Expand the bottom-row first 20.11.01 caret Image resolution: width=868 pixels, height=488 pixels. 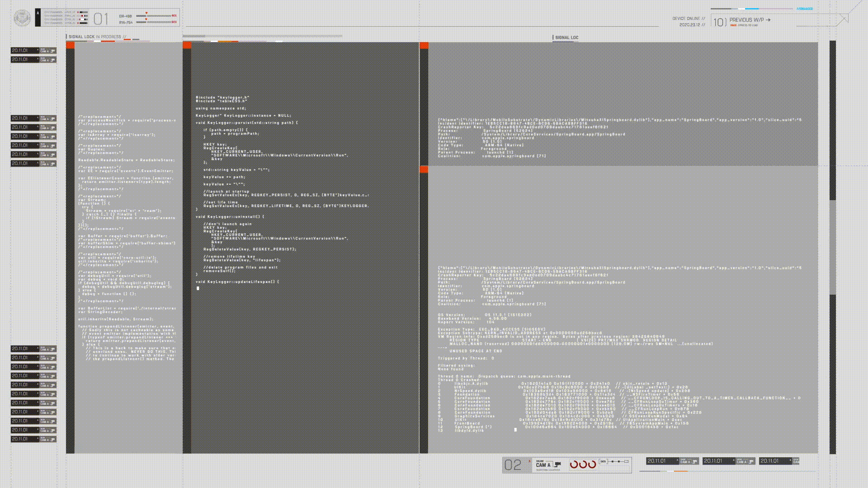click(677, 461)
